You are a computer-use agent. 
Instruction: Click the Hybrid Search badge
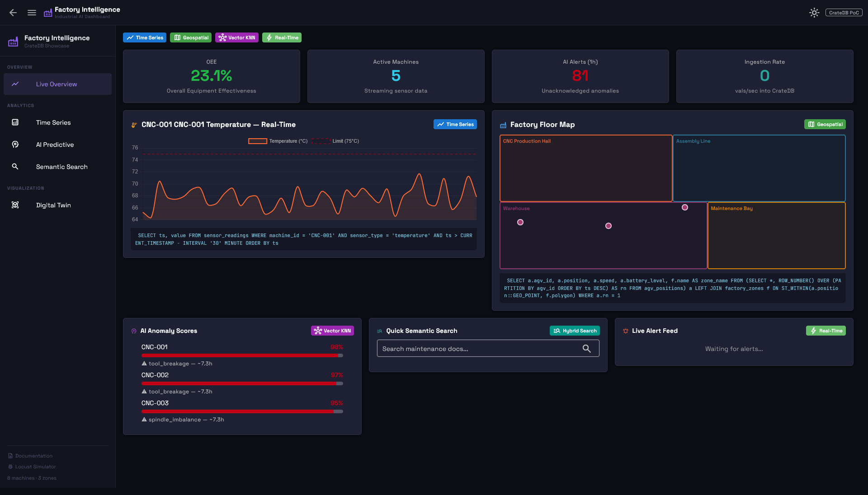575,331
